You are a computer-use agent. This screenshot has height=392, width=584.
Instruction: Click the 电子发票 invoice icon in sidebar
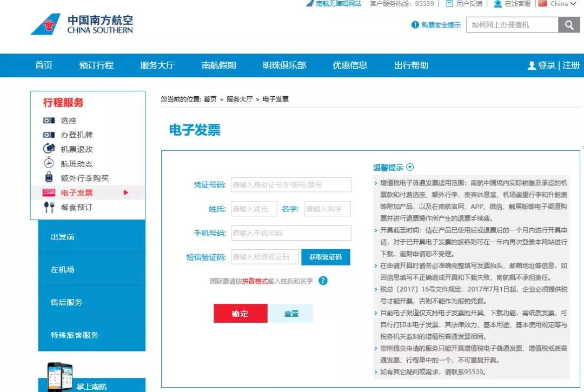point(50,192)
